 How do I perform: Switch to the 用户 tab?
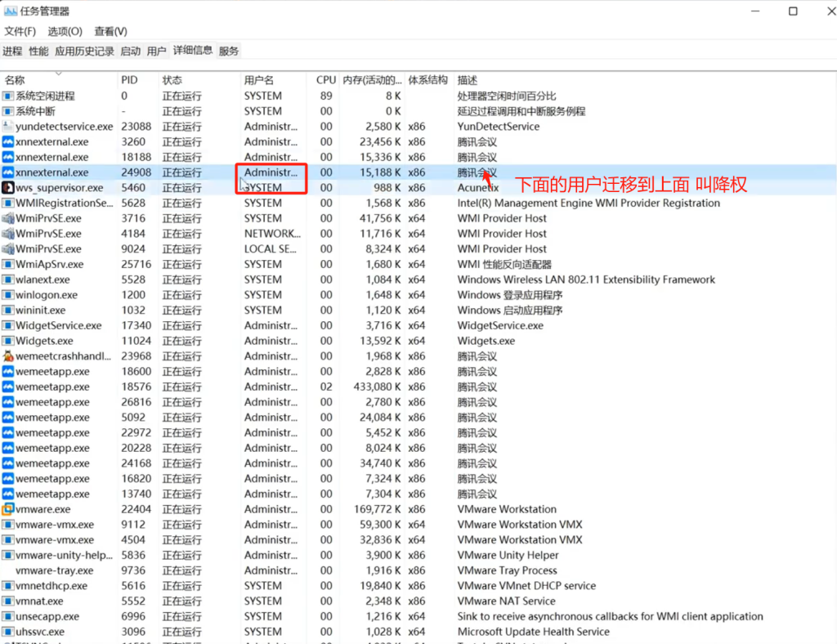(x=156, y=51)
